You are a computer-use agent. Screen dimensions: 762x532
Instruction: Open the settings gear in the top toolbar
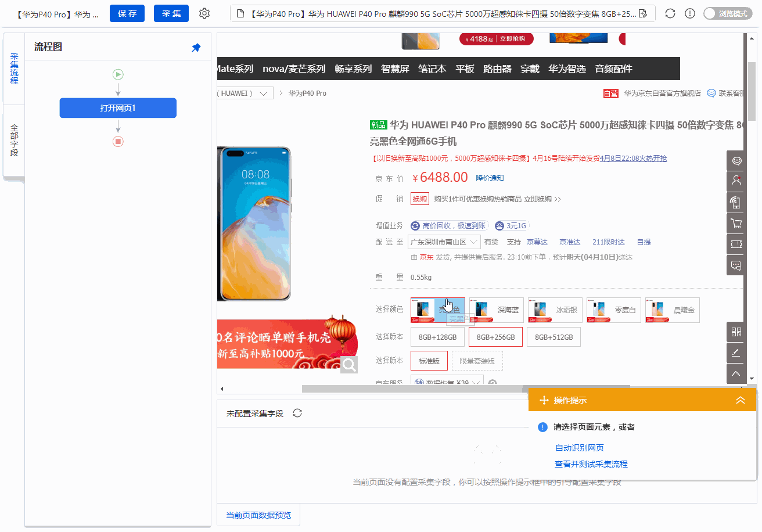point(204,13)
